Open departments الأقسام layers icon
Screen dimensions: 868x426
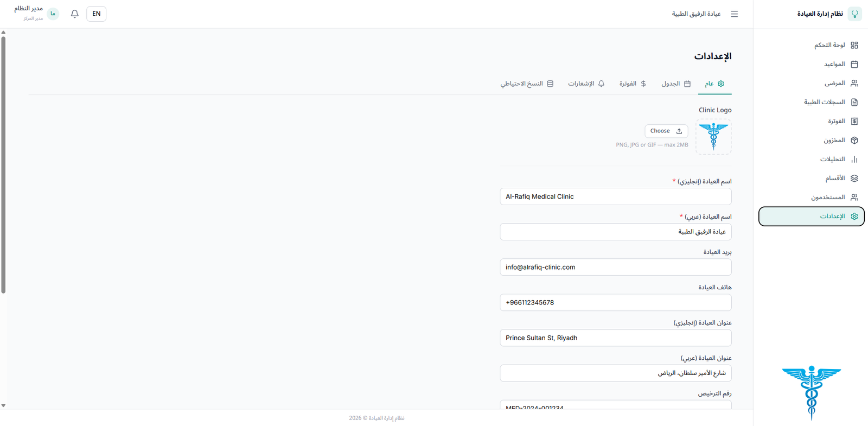[x=854, y=178]
